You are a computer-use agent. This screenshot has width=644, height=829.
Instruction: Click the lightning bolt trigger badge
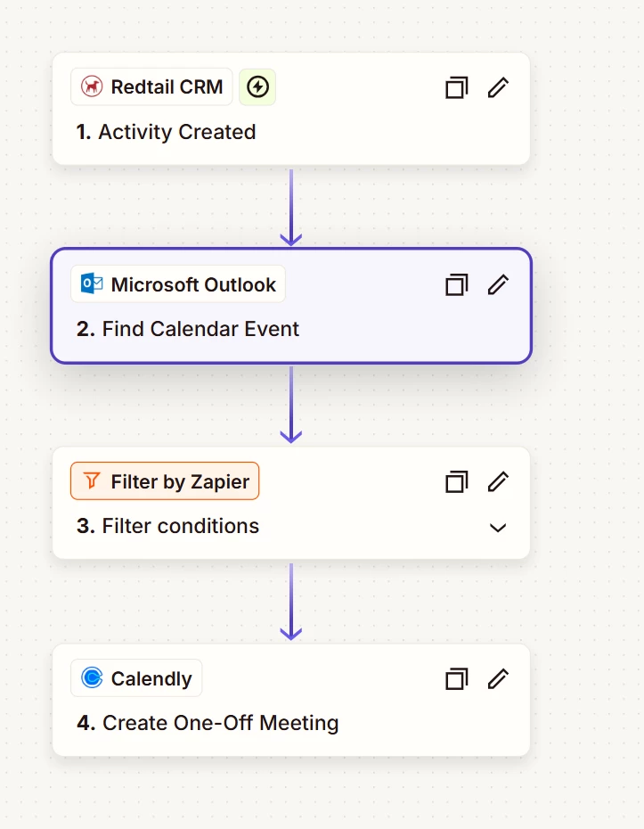pos(257,86)
